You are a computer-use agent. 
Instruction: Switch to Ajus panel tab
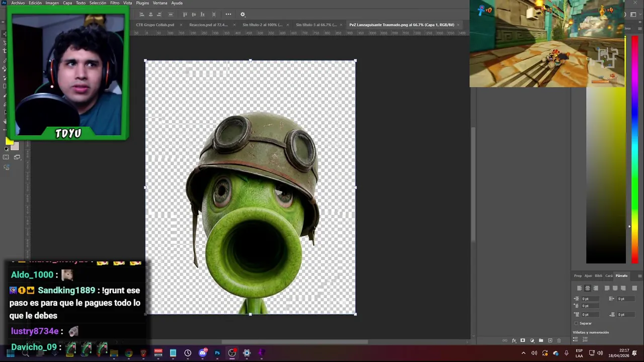pyautogui.click(x=588, y=276)
